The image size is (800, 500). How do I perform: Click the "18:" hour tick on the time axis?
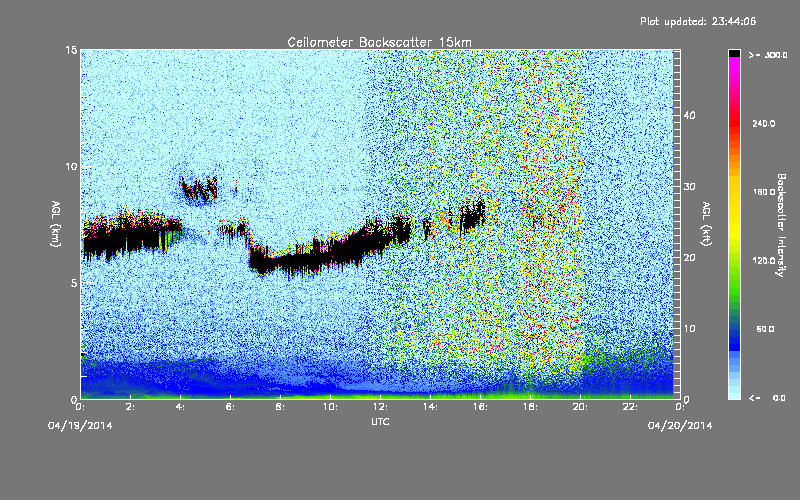[x=530, y=407]
